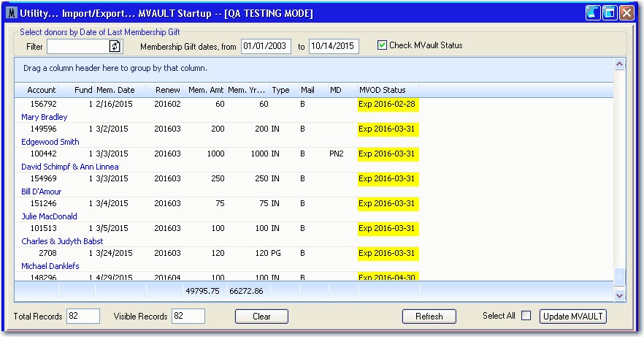Click the filter refresh icon button
Viewport: 644px width, 337px height.
115,47
